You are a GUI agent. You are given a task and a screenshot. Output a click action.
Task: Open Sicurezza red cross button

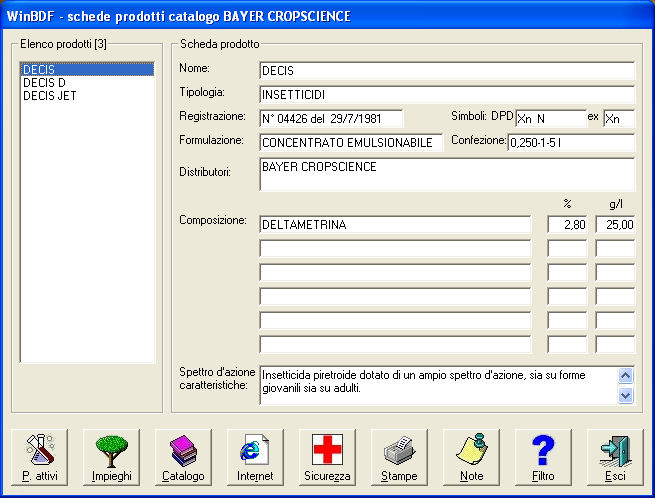(x=327, y=457)
